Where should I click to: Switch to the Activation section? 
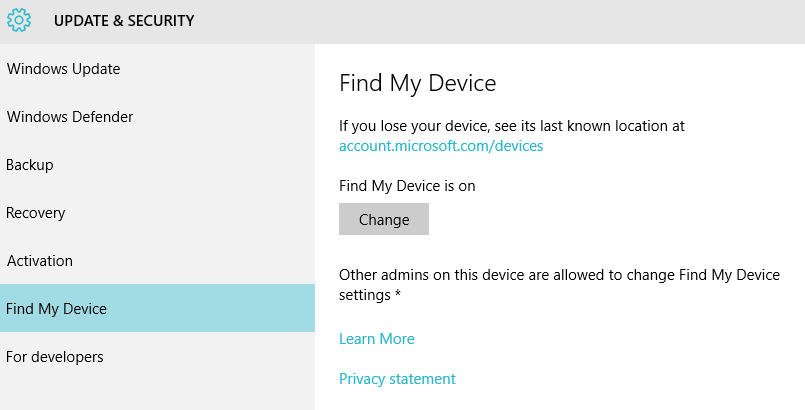point(40,261)
